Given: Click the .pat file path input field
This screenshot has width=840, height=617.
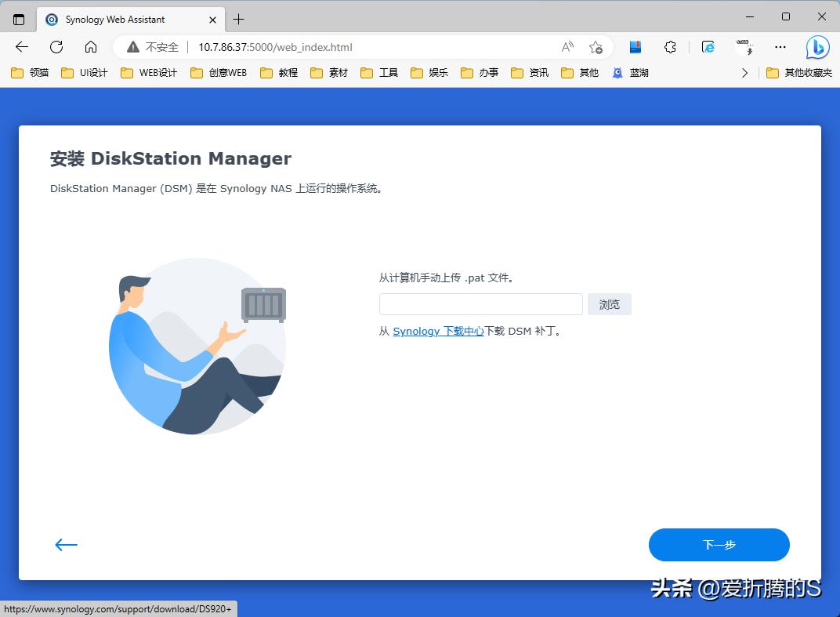Looking at the screenshot, I should 480,304.
